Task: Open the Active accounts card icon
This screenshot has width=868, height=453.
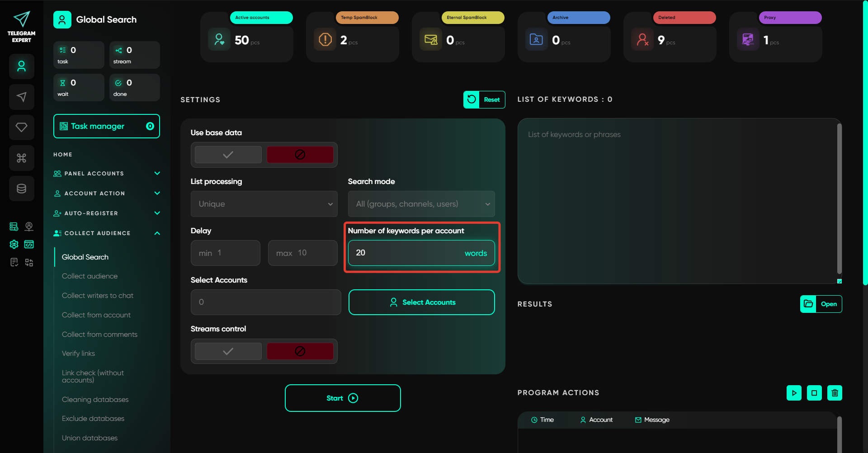Action: (219, 40)
